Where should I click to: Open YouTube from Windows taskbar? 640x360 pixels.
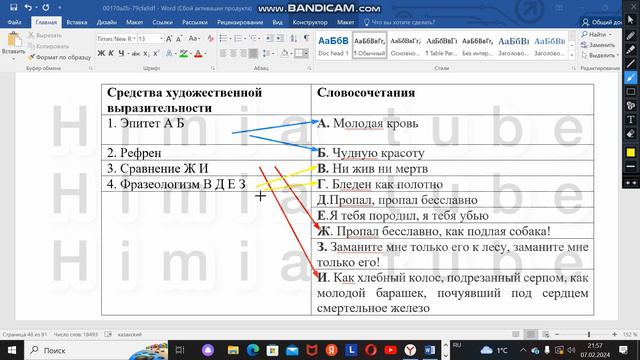(x=390, y=350)
